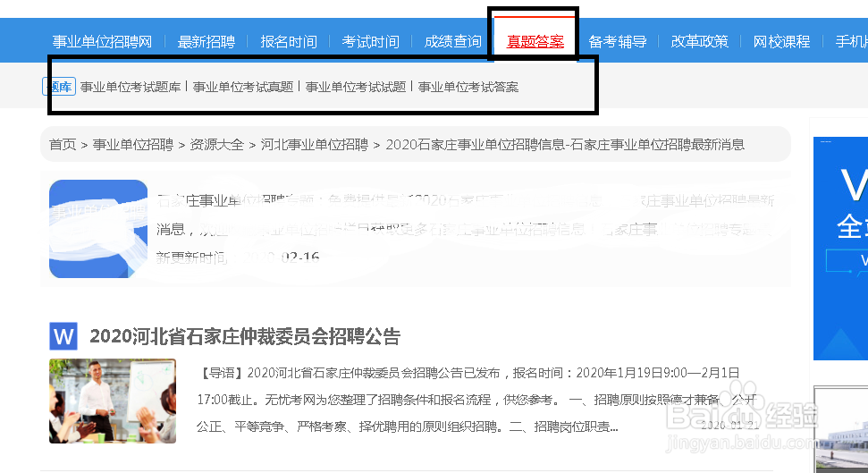
Task: Go to 网校课程 in the navigation bar
Action: pyautogui.click(x=781, y=41)
